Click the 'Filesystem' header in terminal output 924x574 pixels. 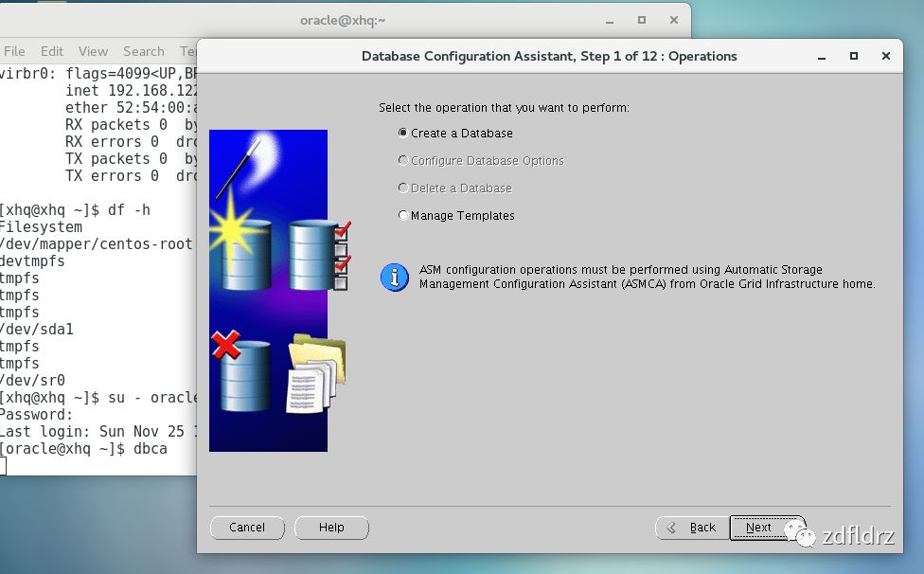[42, 227]
